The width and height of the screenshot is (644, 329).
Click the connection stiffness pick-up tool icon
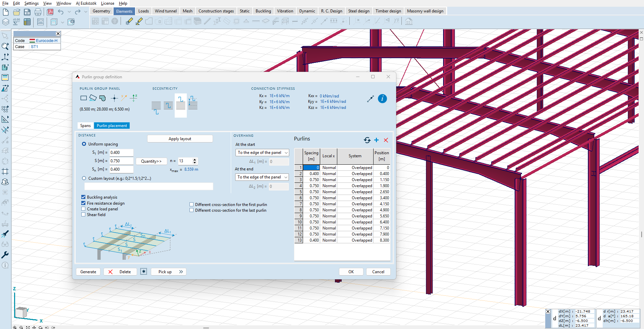pyautogui.click(x=370, y=99)
